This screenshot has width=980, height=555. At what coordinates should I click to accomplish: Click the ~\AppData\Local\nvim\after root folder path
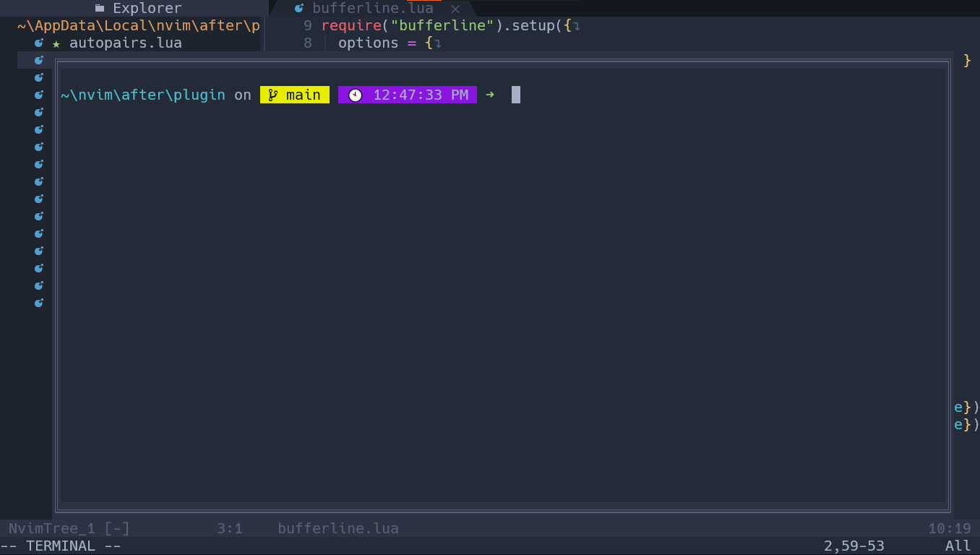[x=139, y=26]
